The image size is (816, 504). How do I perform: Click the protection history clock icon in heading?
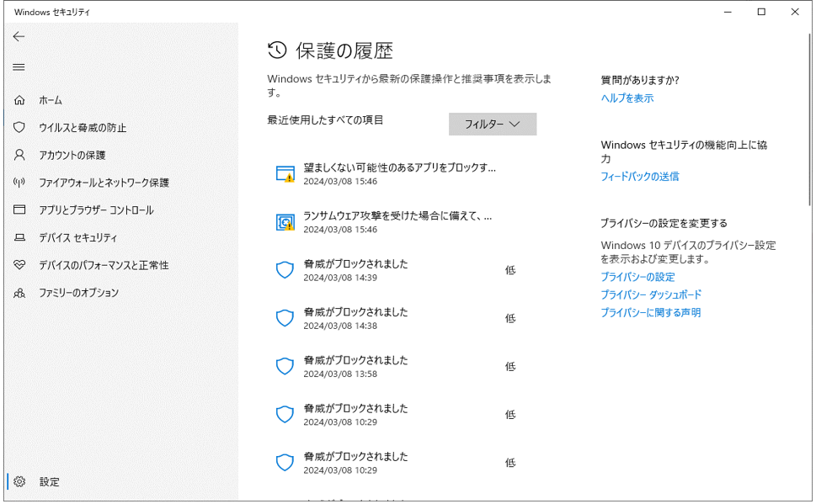pos(277,50)
